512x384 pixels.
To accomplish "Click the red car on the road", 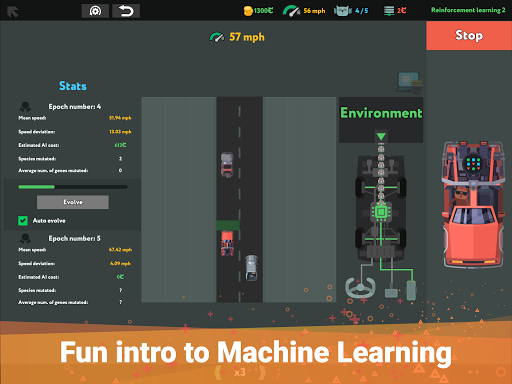I will coord(227,243).
